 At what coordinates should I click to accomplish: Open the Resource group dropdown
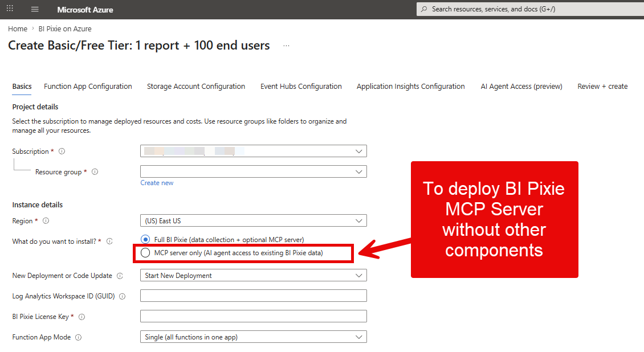(x=254, y=171)
